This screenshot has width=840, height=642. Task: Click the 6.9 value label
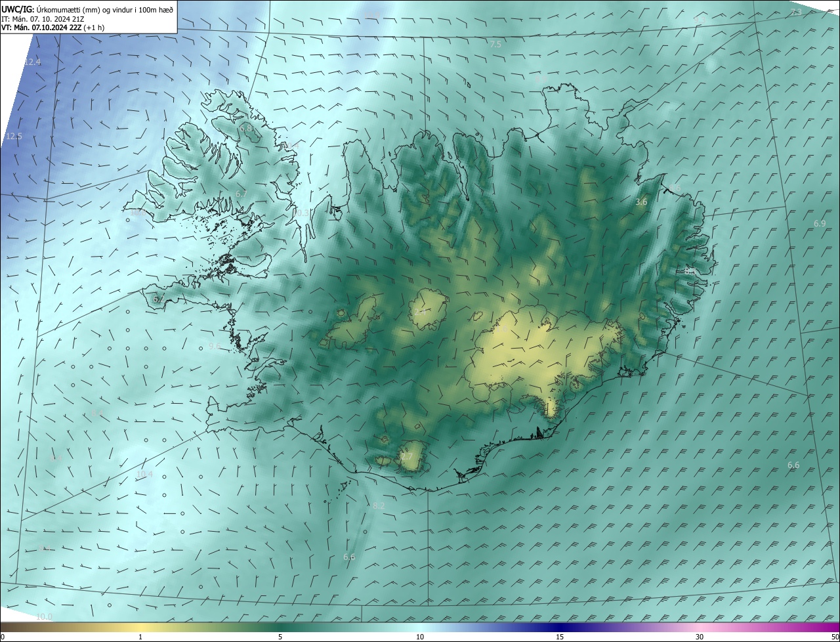(x=820, y=224)
